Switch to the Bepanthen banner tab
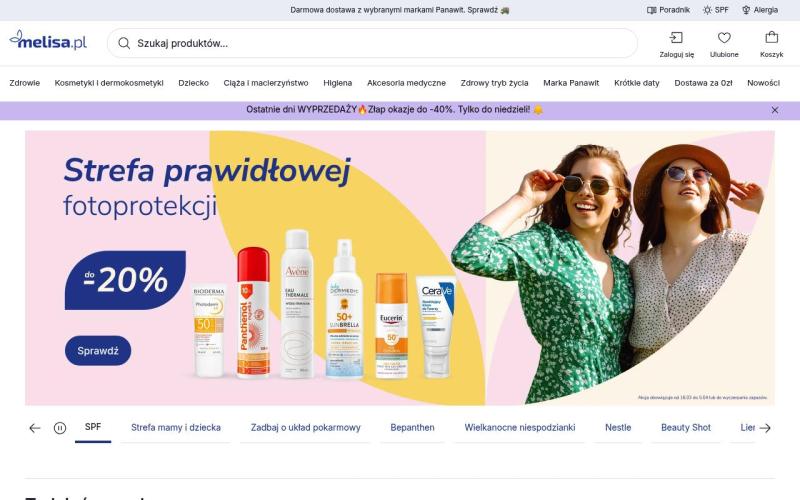Image resolution: width=800 pixels, height=500 pixels. tap(412, 428)
